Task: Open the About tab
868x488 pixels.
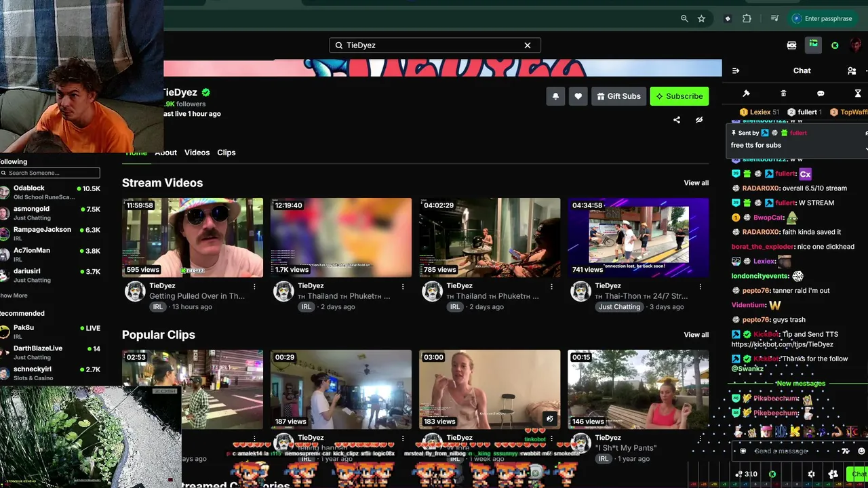Action: pos(165,152)
